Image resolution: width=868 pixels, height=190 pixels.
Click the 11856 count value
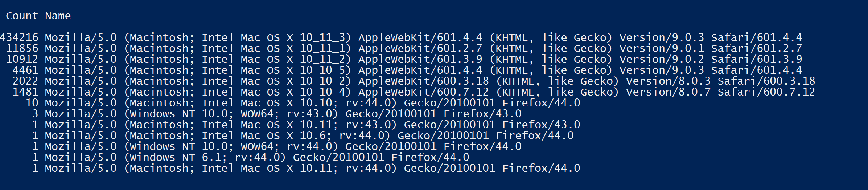22,48
